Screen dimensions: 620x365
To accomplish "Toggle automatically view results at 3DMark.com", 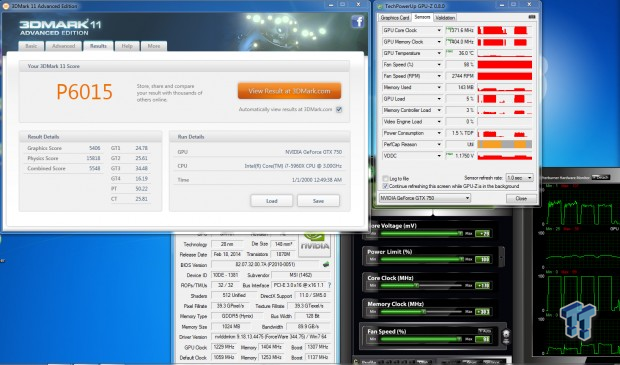I will click(x=339, y=110).
